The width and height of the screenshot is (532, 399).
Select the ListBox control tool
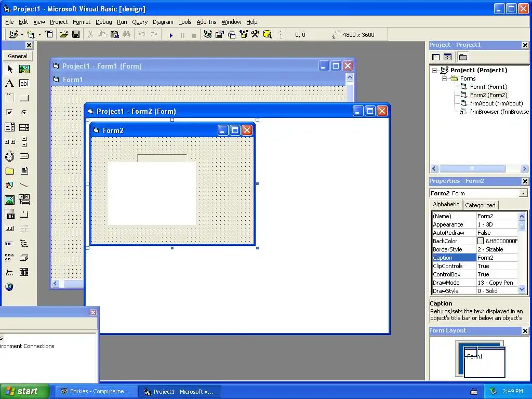coord(24,127)
